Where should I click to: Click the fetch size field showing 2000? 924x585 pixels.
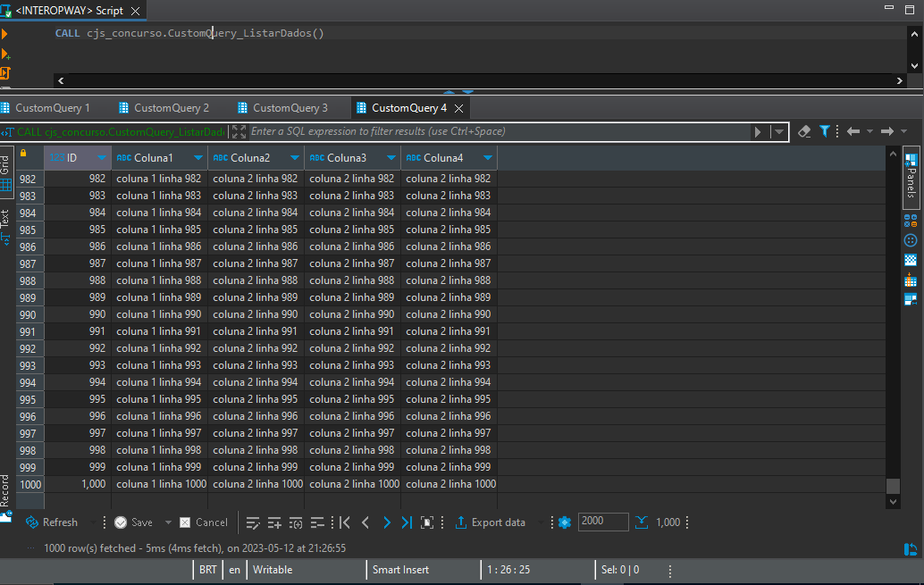(x=603, y=522)
